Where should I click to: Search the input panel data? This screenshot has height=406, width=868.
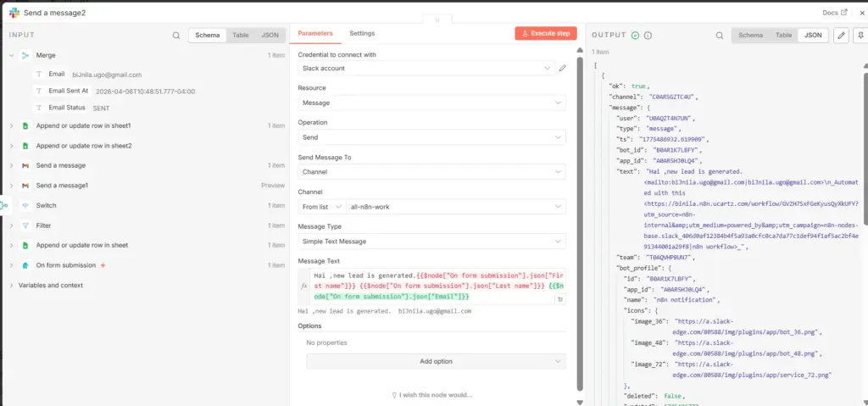[176, 35]
